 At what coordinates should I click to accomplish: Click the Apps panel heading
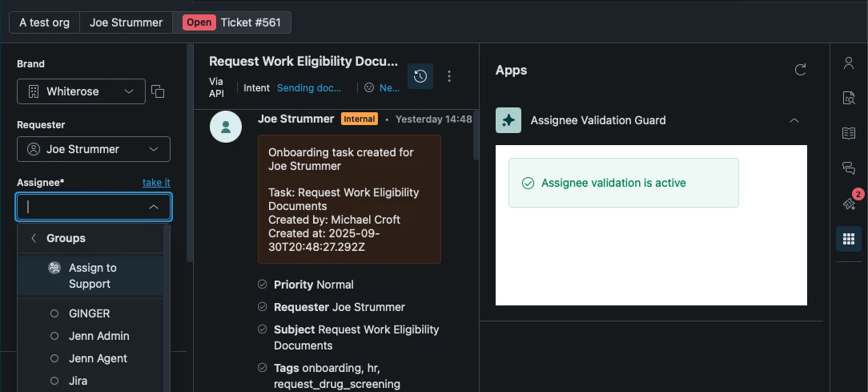click(x=511, y=71)
